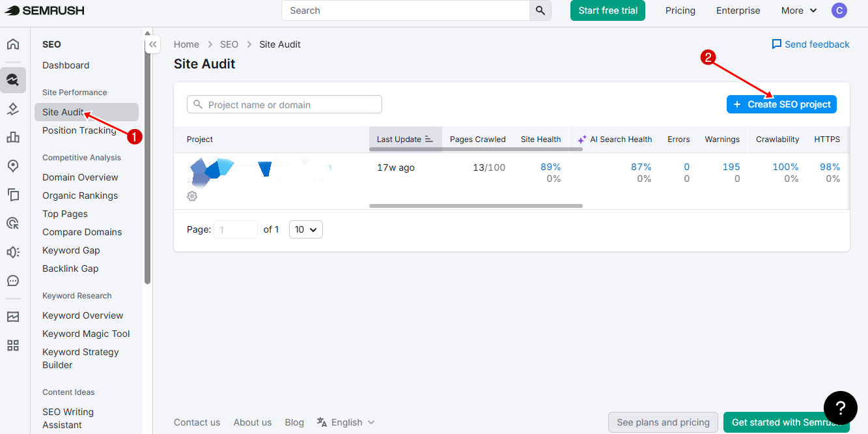Viewport: 868px width, 434px height.
Task: Click See plans and pricing button
Action: 663,422
